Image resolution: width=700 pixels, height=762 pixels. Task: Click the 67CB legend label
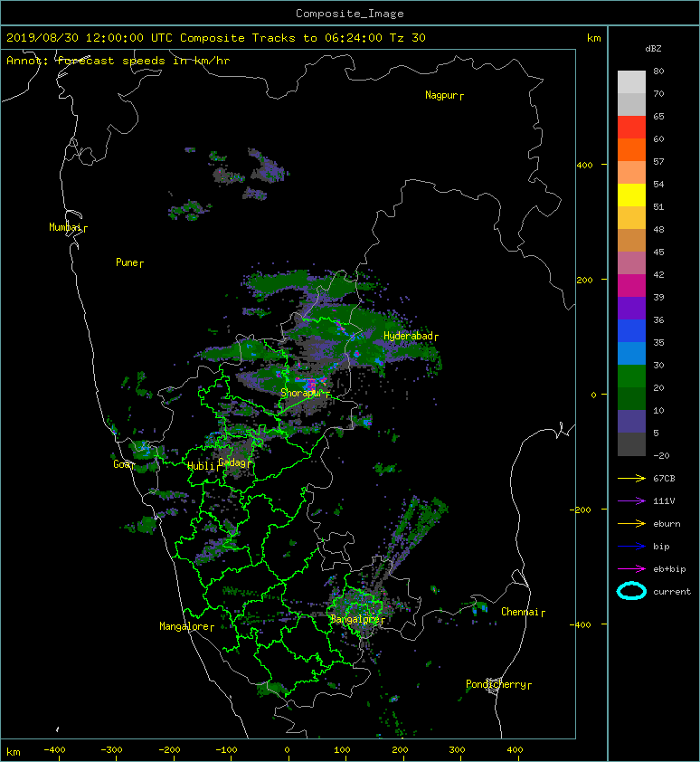pyautogui.click(x=664, y=479)
